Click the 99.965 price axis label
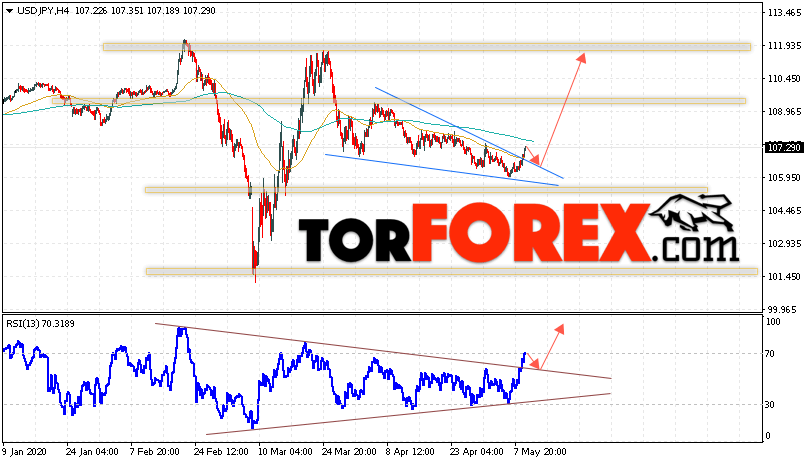808x463 pixels. pyautogui.click(x=784, y=309)
